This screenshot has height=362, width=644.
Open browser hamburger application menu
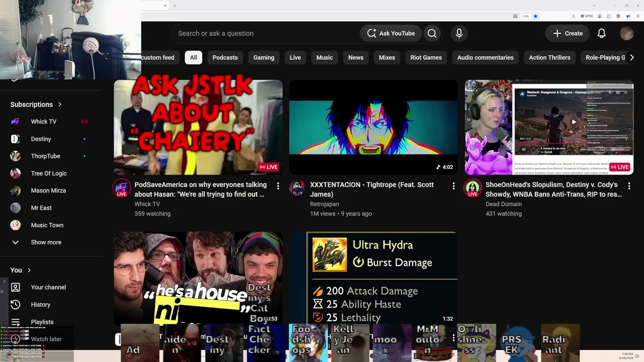click(x=637, y=16)
